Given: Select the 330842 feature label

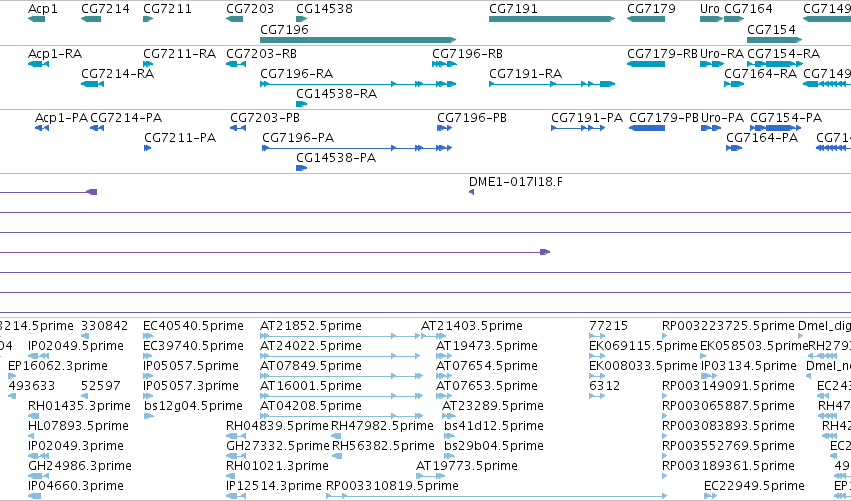Looking at the screenshot, I should click(104, 326).
